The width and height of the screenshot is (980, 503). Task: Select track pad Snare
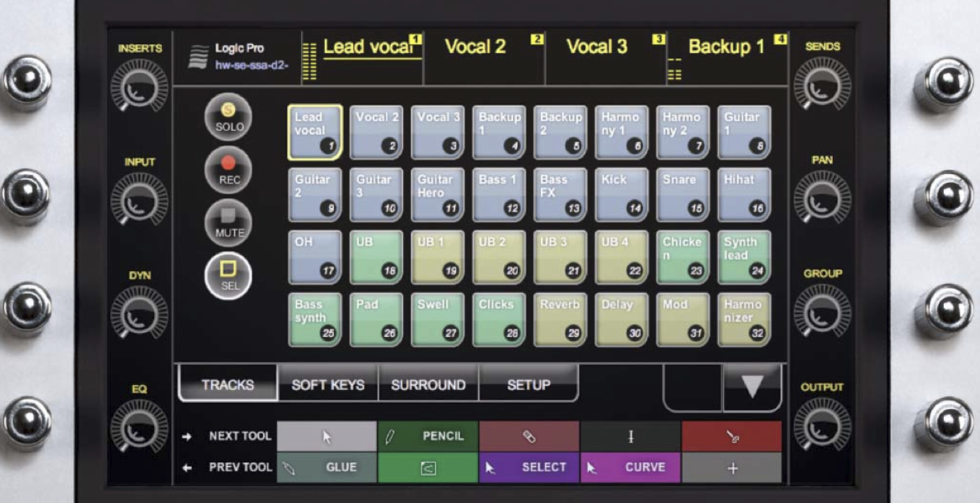point(683,195)
